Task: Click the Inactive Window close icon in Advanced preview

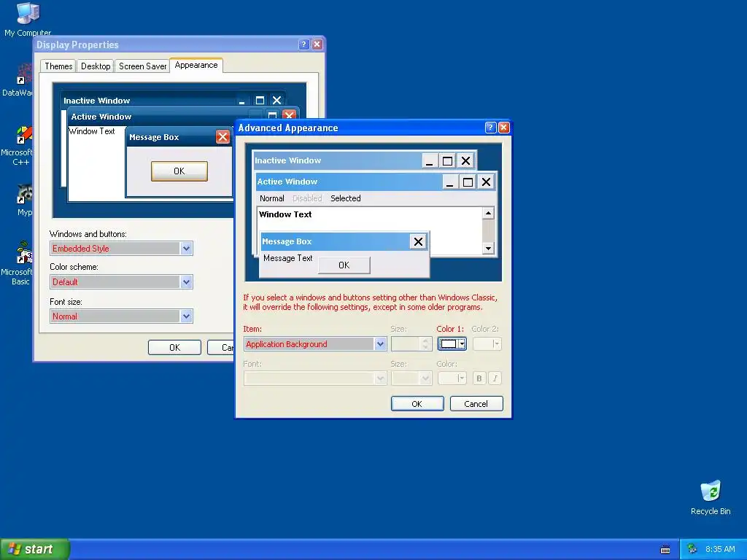Action: coord(465,161)
